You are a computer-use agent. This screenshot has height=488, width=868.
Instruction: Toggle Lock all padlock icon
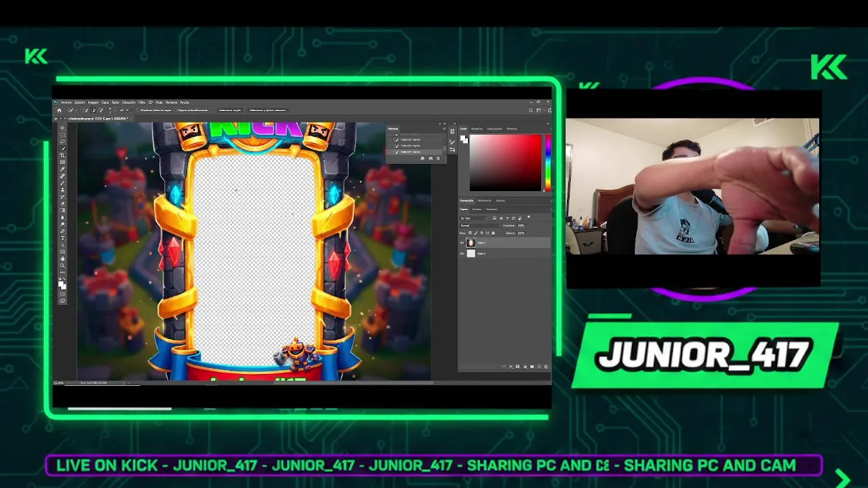(x=493, y=232)
